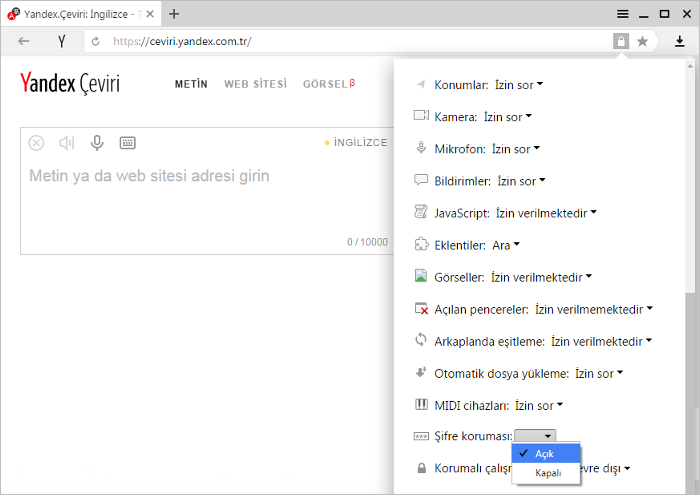Reload the page with refresh icon
Viewport: 700px width, 495px height.
pyautogui.click(x=96, y=42)
